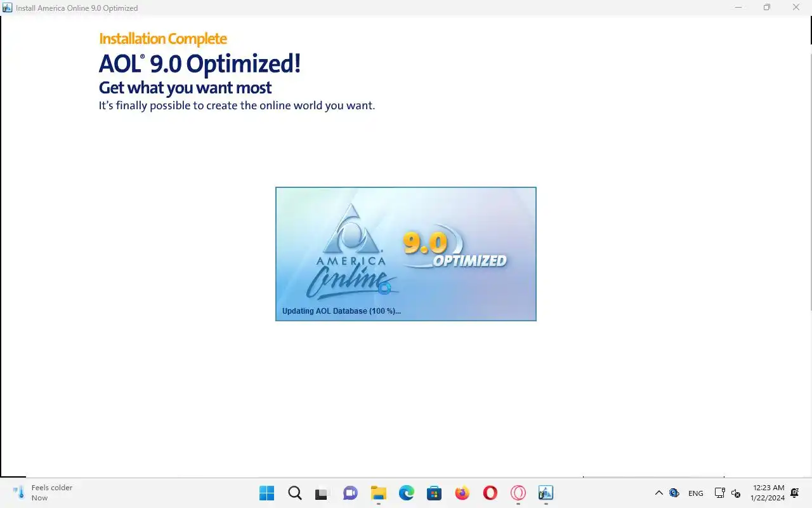Open the clock showing 12:23 AM
Viewport: 812px width, 508px height.
768,493
